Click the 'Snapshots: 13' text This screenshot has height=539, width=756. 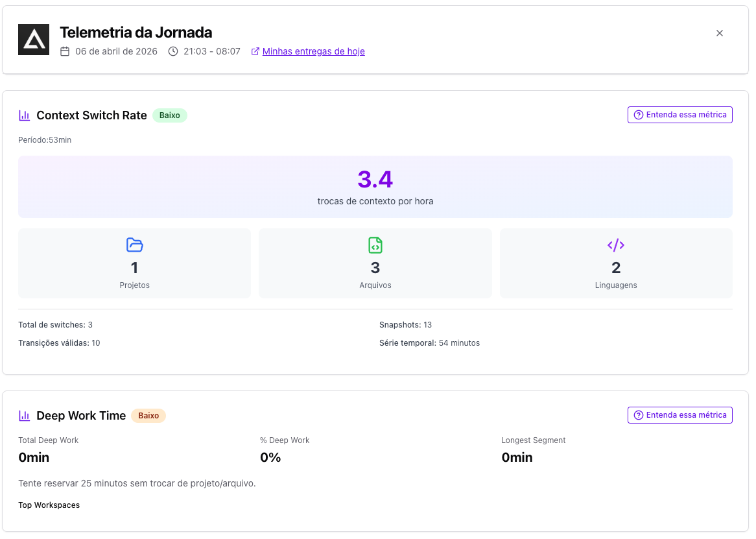[x=405, y=324]
